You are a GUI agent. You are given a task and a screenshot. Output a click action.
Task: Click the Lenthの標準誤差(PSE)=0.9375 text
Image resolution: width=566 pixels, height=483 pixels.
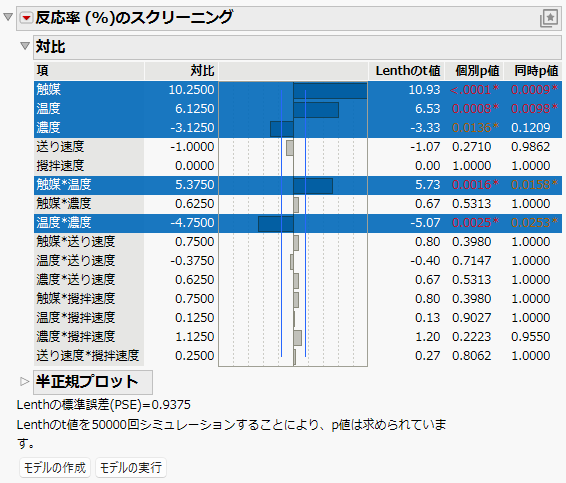(x=104, y=405)
